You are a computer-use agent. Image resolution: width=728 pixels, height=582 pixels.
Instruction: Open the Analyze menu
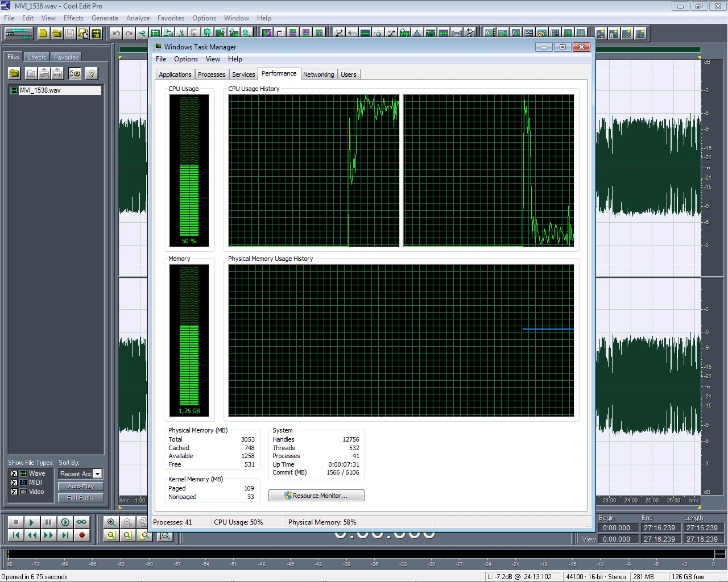tap(138, 18)
